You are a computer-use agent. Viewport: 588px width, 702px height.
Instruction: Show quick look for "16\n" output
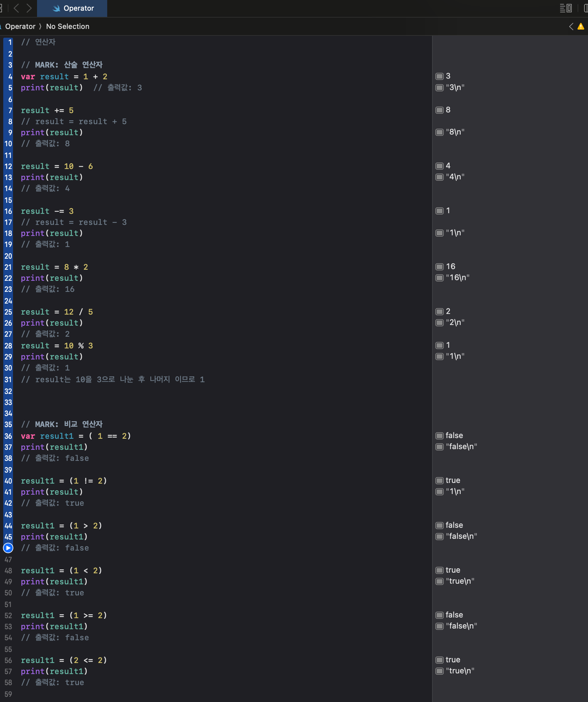[x=439, y=278]
